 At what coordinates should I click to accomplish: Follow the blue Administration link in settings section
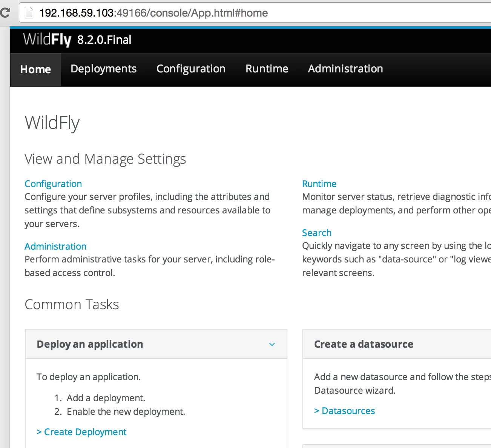55,246
